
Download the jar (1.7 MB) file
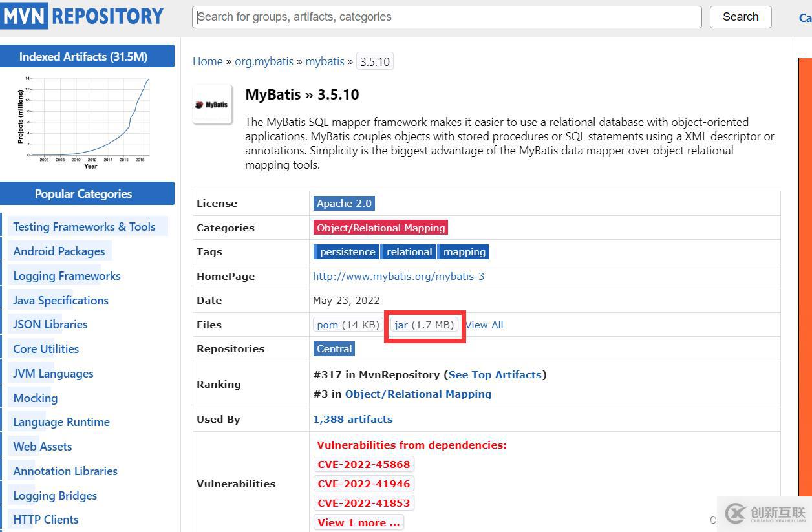(424, 325)
